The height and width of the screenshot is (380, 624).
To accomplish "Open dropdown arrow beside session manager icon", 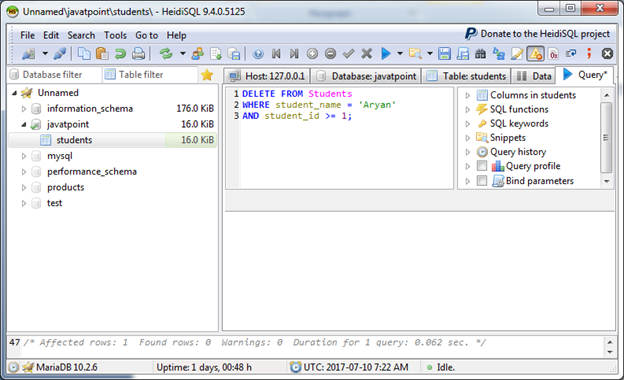I will (x=45, y=53).
